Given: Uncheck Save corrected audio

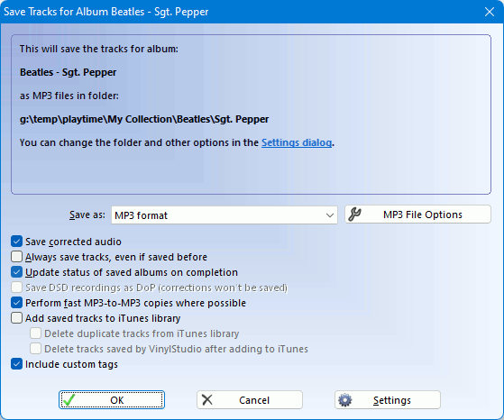Looking at the screenshot, I should click(x=17, y=242).
